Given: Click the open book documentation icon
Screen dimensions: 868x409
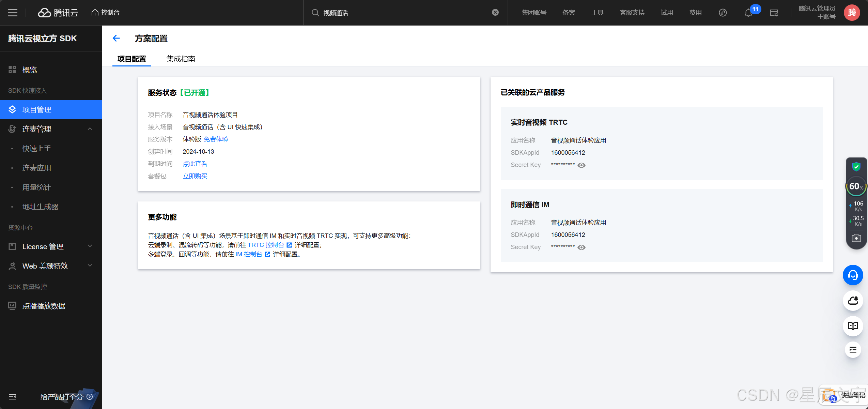Looking at the screenshot, I should point(853,326).
